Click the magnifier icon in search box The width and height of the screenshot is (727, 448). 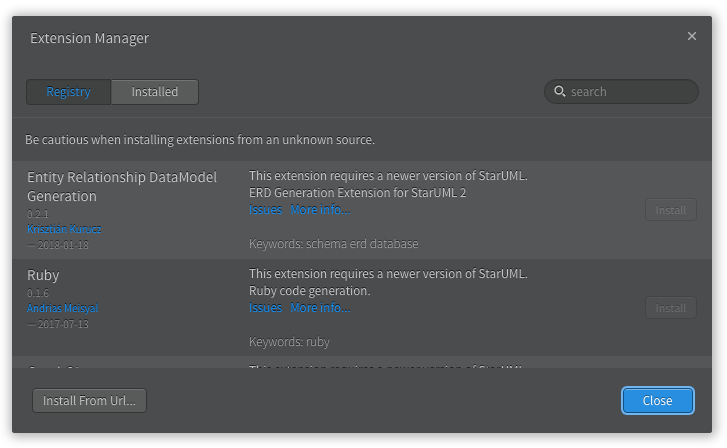click(560, 91)
